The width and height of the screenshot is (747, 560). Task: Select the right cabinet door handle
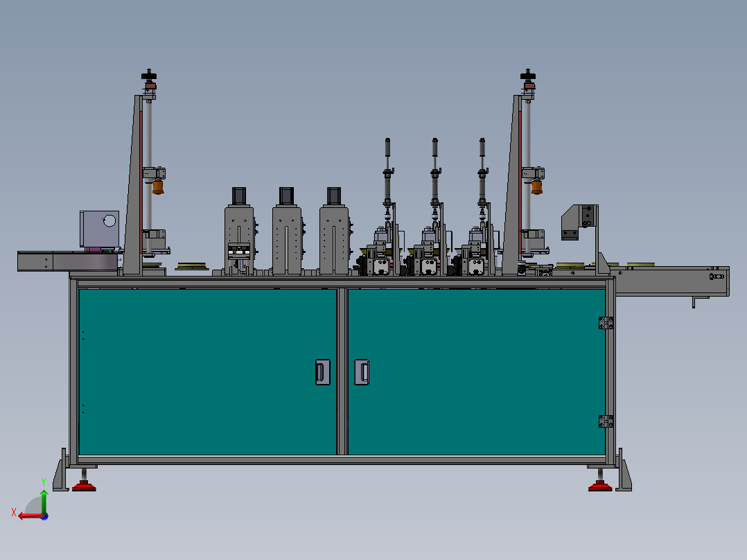pyautogui.click(x=362, y=371)
